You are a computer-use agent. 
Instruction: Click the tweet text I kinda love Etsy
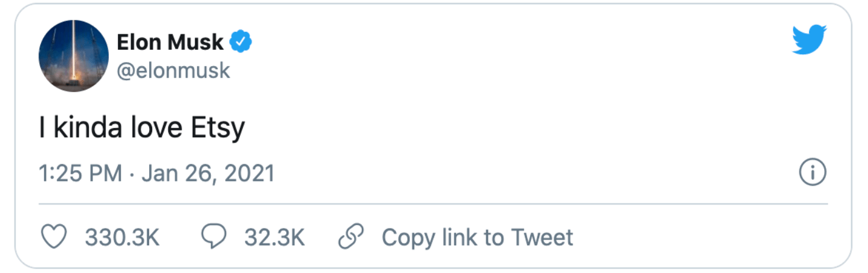(x=142, y=129)
